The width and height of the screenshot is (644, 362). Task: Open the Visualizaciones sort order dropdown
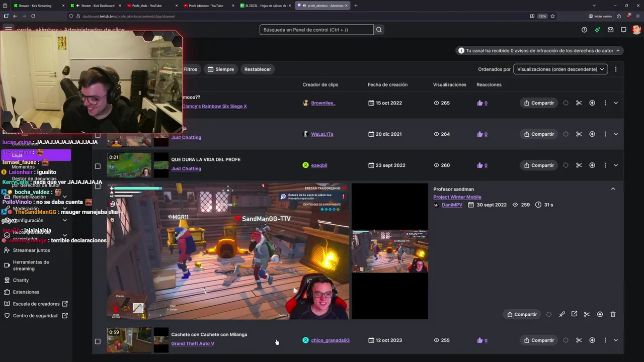(x=560, y=69)
